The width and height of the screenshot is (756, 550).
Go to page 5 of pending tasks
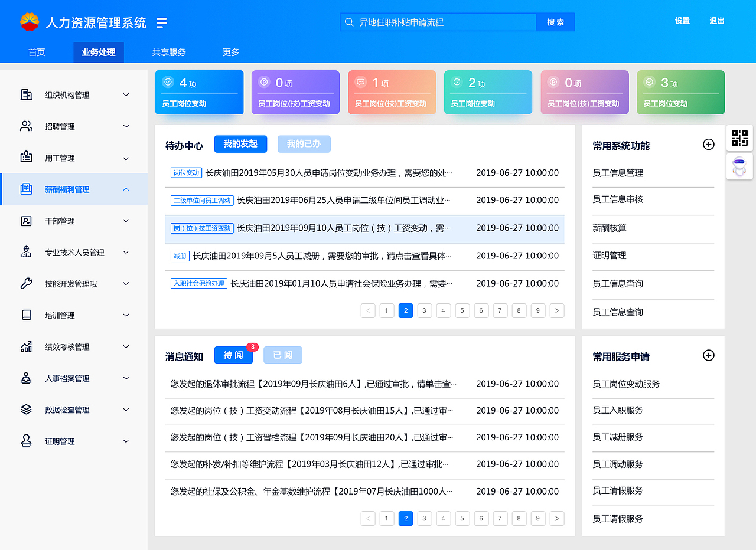[462, 310]
